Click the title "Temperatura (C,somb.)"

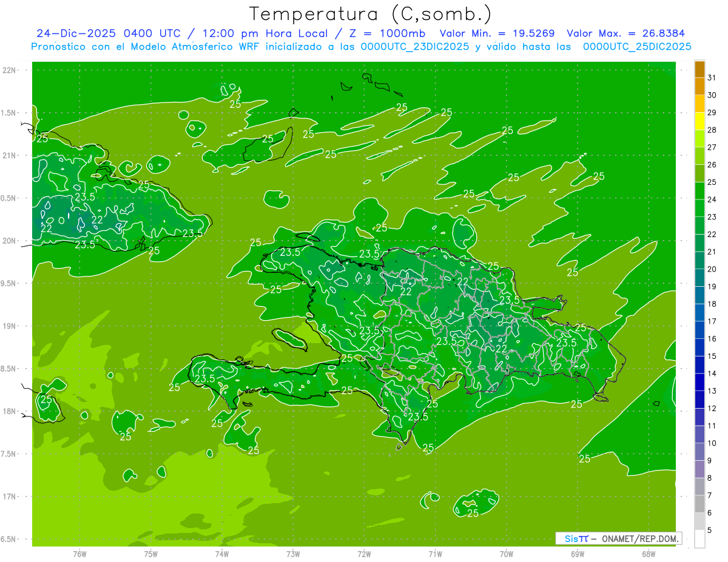pyautogui.click(x=371, y=15)
